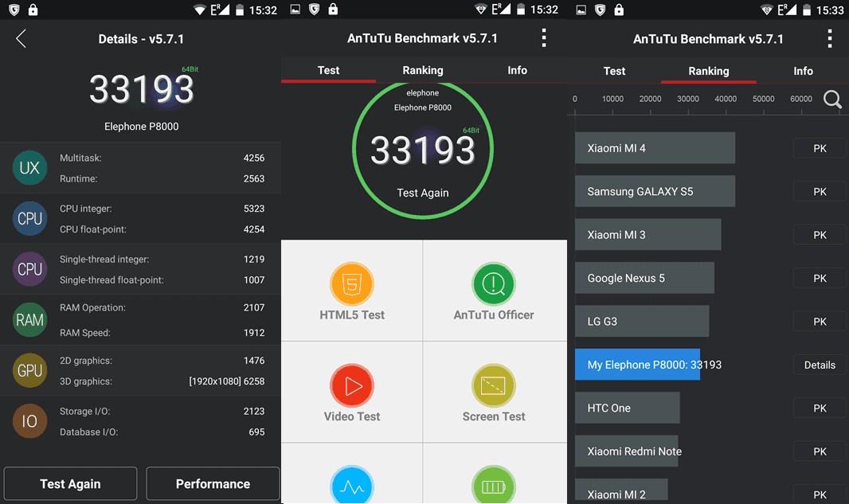Tap the back arrow on Details screen
Image resolution: width=849 pixels, height=504 pixels.
click(x=22, y=38)
